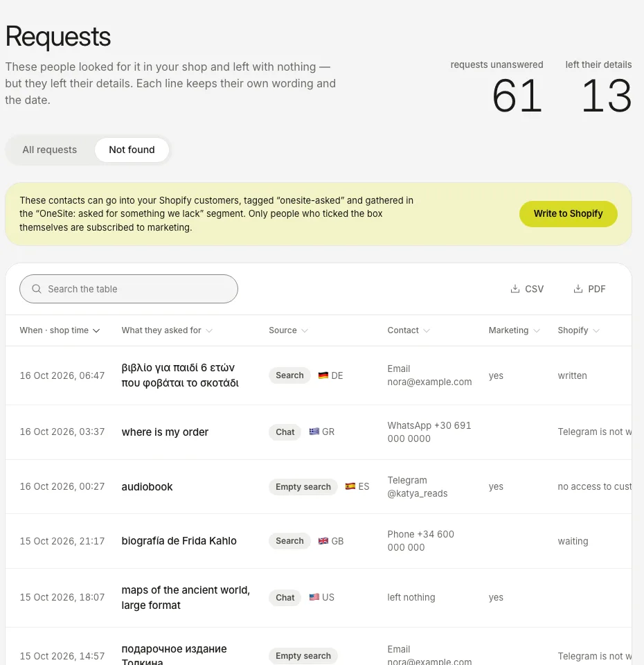The image size is (644, 665).
Task: Click the WhatsApp +30 691 000 0000 contact
Action: (429, 432)
